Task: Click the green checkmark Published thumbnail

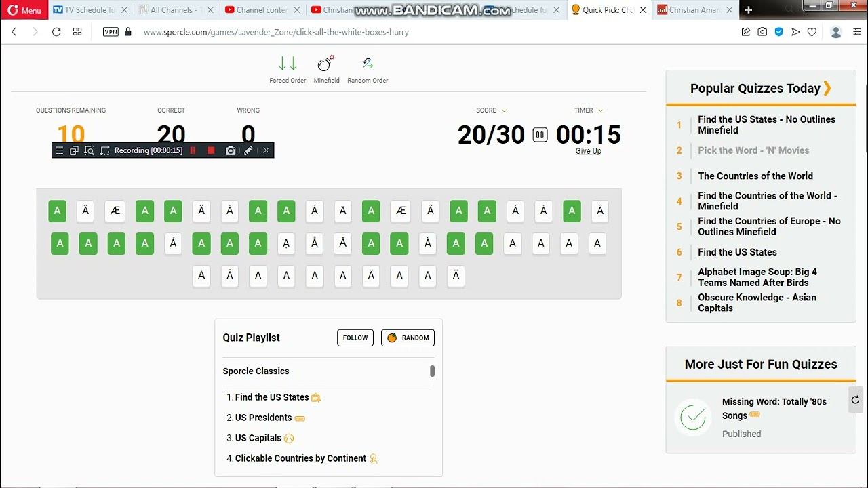Action: click(x=693, y=417)
